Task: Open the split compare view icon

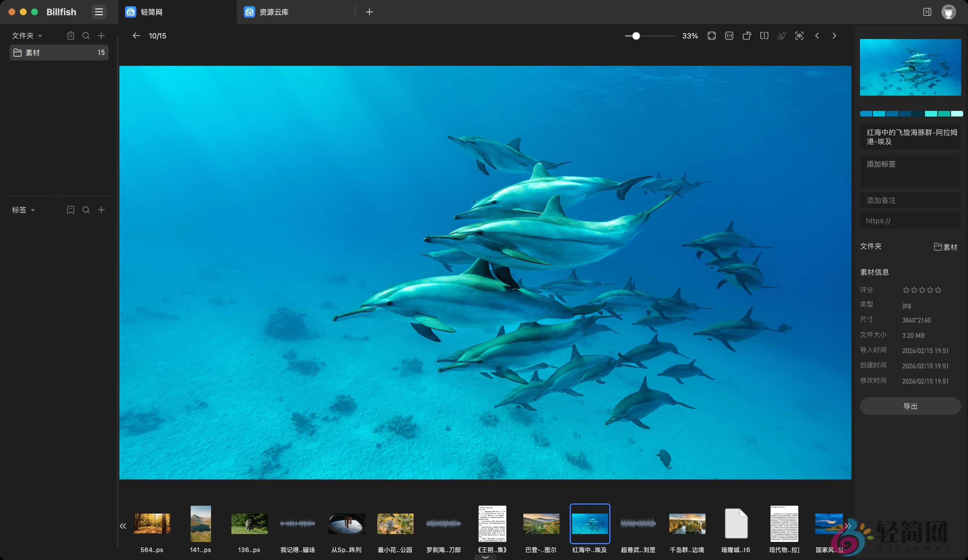Action: pos(764,35)
